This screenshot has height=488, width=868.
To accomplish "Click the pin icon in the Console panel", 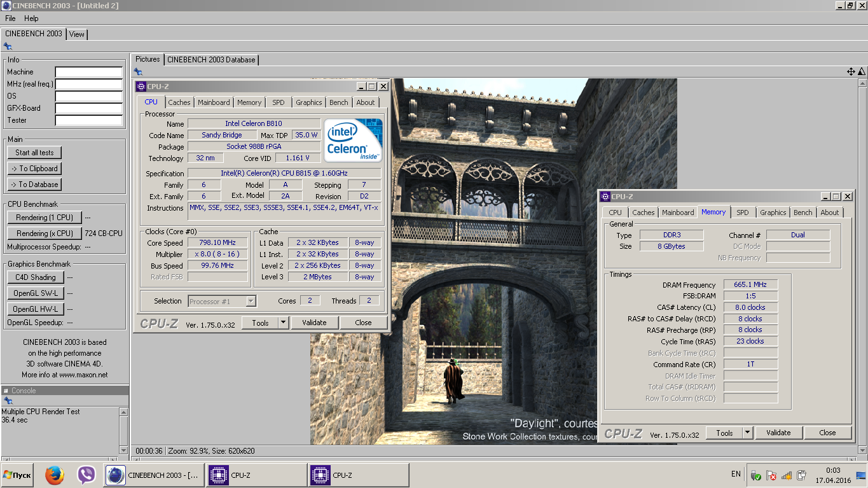I will 8,401.
